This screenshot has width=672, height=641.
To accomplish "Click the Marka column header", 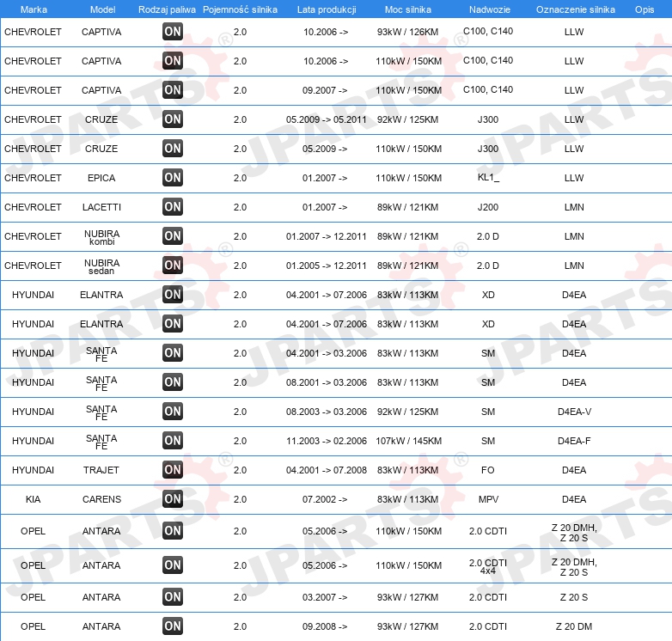I will tap(34, 9).
